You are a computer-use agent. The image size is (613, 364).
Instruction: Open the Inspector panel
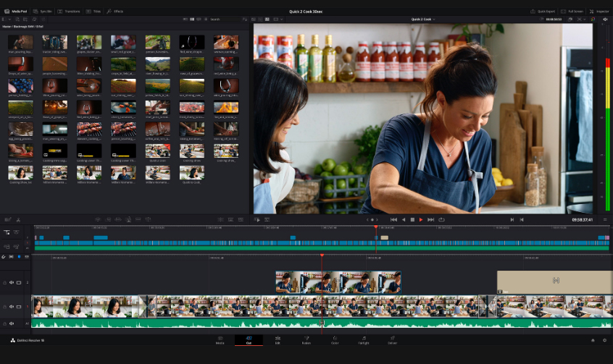point(599,12)
